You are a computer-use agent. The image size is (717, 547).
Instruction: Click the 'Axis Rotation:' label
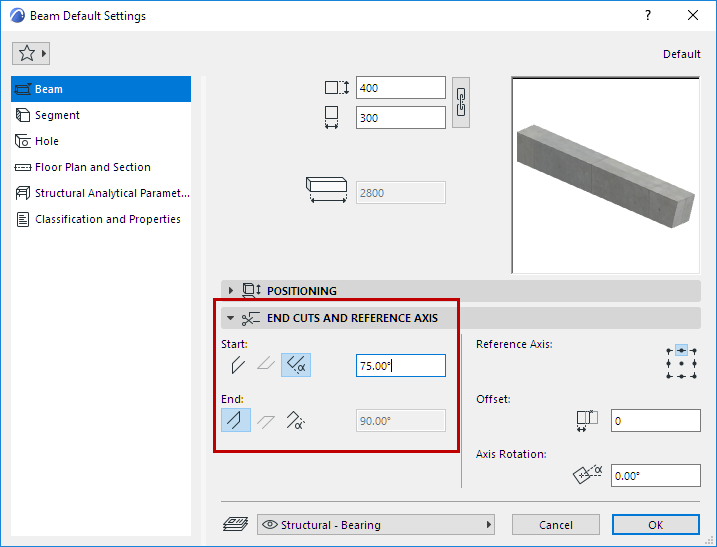[511, 454]
